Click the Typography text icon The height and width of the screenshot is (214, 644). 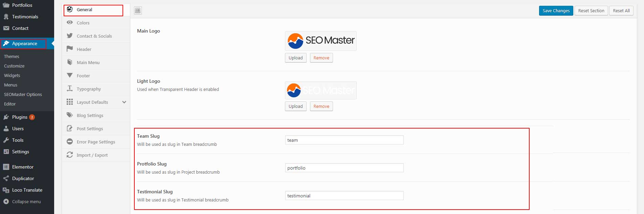(x=70, y=89)
